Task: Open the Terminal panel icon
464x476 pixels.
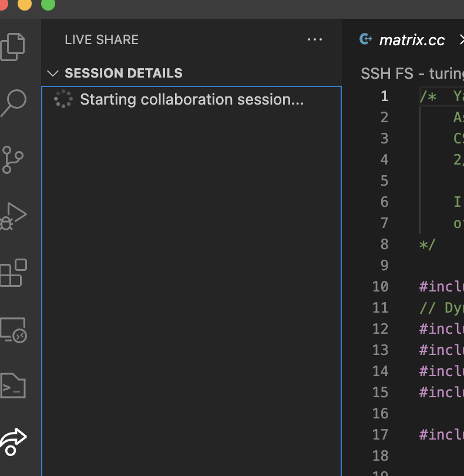Action: pyautogui.click(x=18, y=386)
